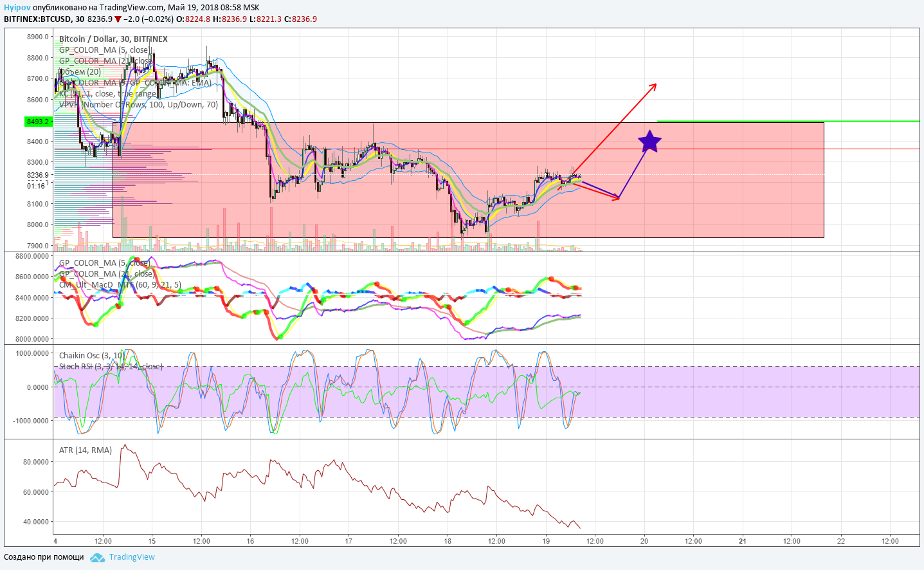Open the Hyipov author profile link

17,8
